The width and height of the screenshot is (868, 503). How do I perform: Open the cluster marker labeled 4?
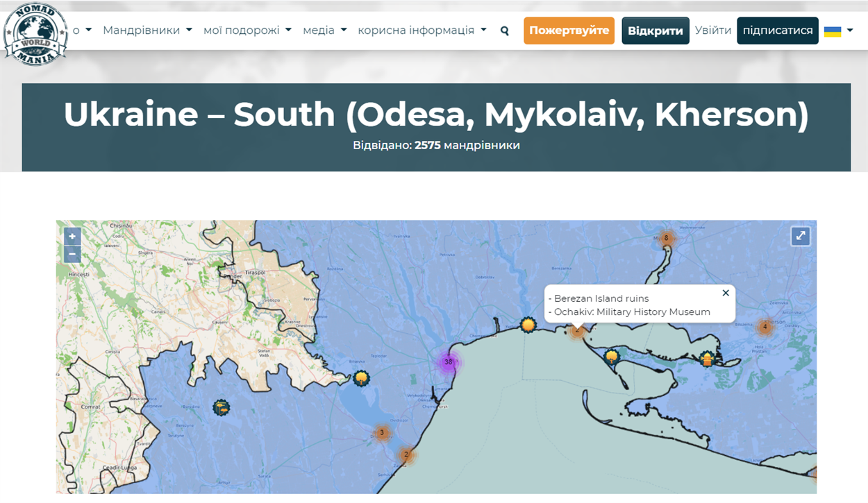(x=765, y=327)
